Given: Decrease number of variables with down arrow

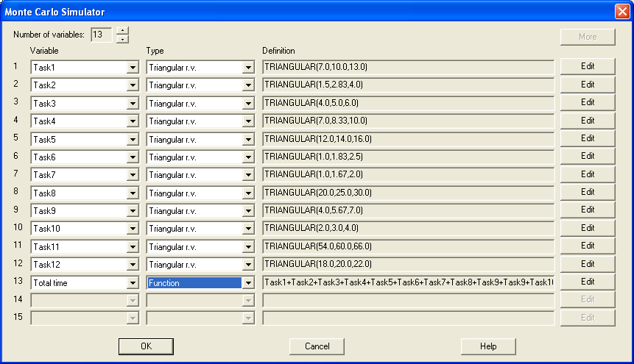Looking at the screenshot, I should click(122, 39).
